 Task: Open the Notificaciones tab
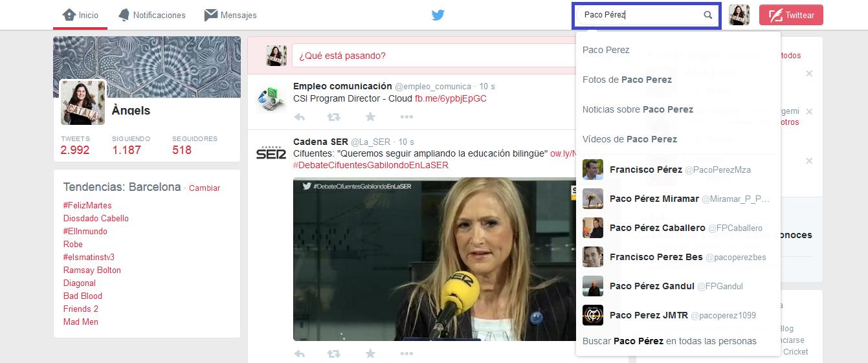[152, 15]
